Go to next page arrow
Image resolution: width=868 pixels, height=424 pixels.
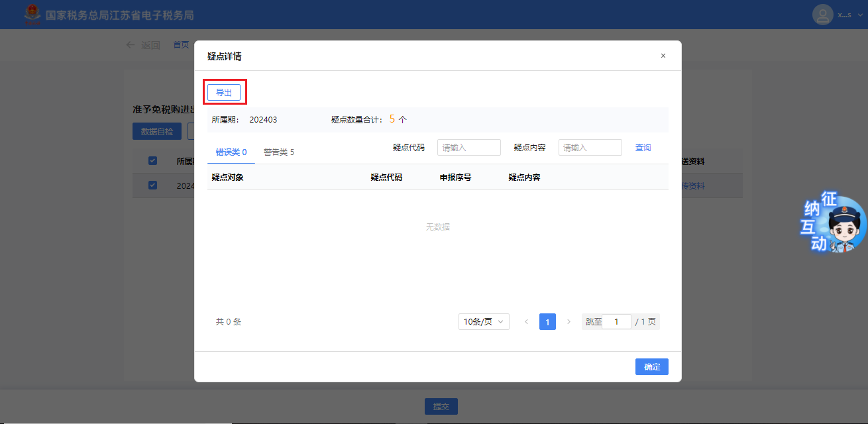[x=569, y=322]
